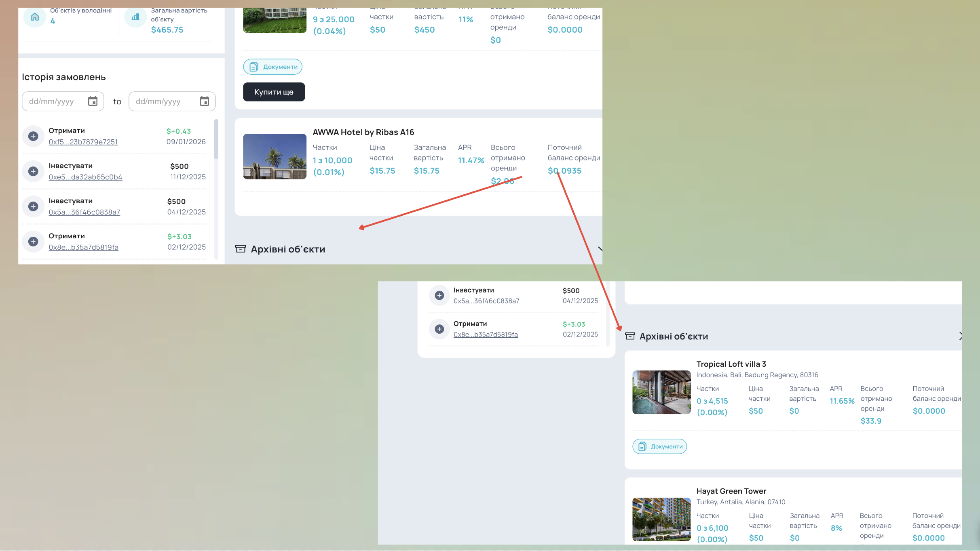Open the Документи button in top card
This screenshot has width=980, height=551.
coord(273,67)
